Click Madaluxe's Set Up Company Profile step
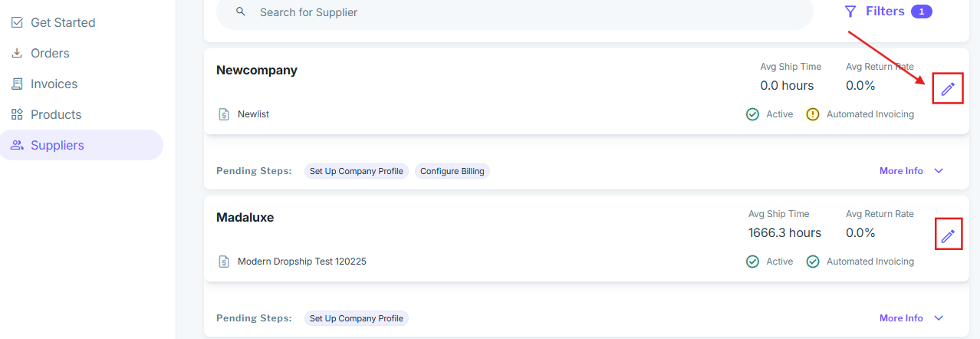Screen dimensions: 980x339 pos(357,318)
